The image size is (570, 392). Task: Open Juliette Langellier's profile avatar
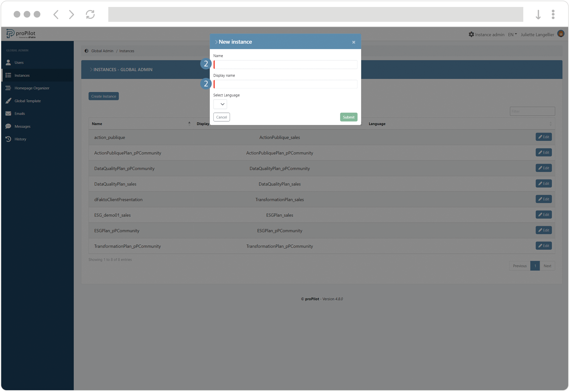[561, 34]
